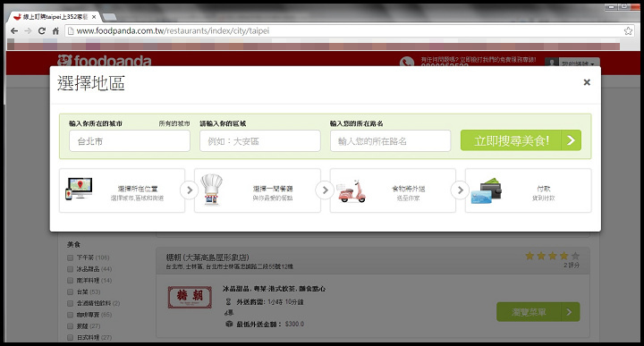
Task: Close the 選擇地區 dialog with the X
Action: point(587,82)
